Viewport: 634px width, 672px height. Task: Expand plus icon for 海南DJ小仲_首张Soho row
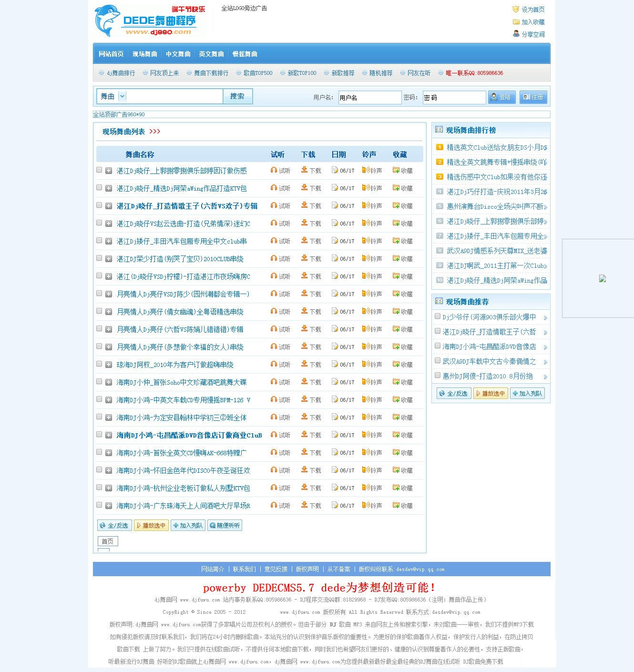(109, 382)
